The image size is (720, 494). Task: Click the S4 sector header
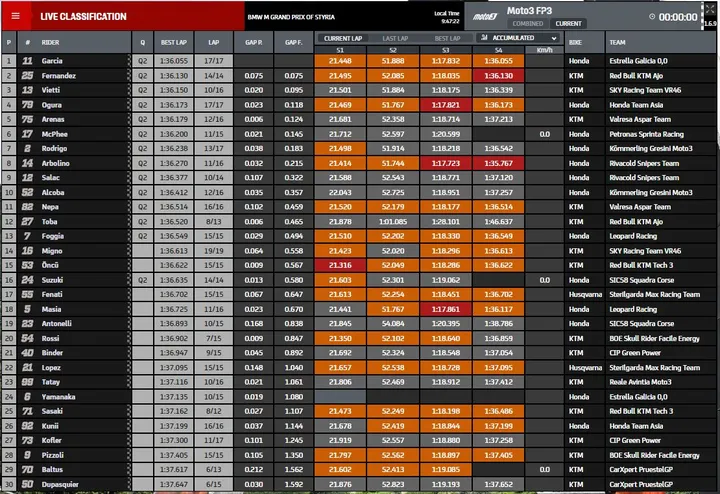pos(499,50)
